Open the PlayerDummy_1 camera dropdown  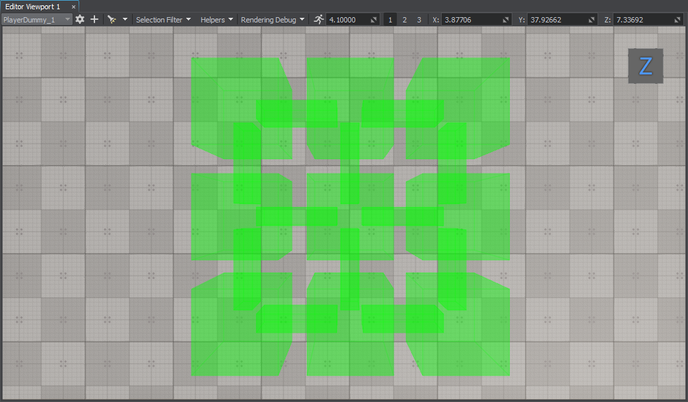pos(37,20)
